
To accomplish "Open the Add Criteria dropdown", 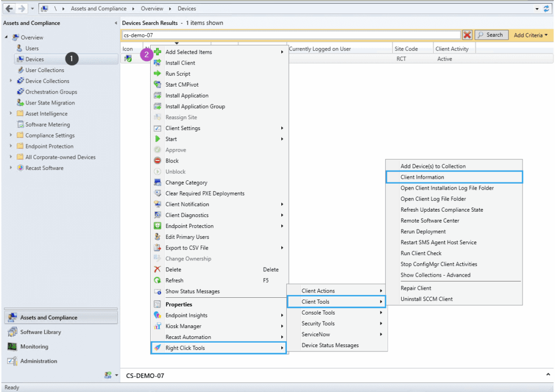I will (x=530, y=35).
